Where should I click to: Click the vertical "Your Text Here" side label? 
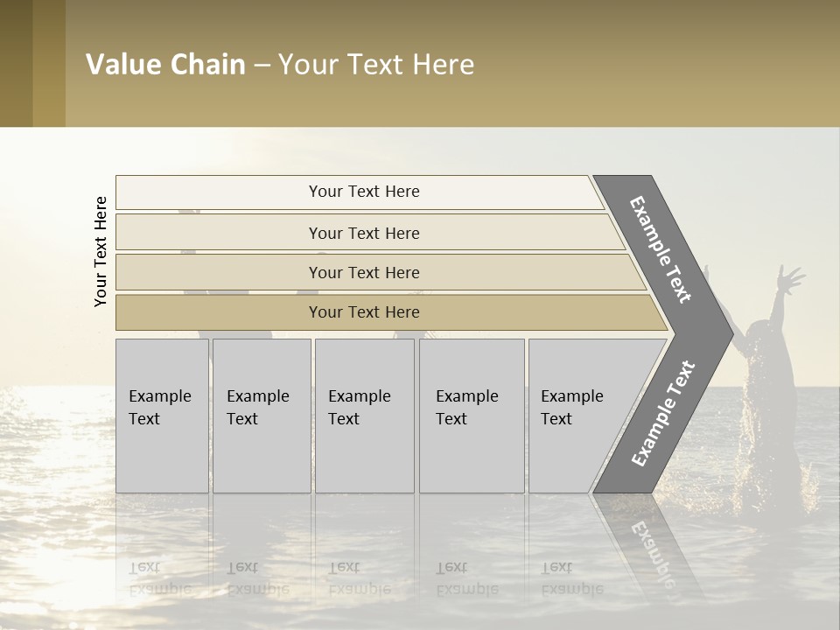(x=101, y=251)
